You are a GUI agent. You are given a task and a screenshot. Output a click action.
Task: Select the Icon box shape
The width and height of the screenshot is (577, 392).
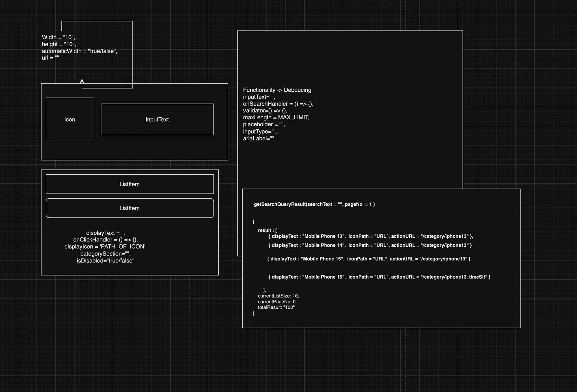(x=70, y=119)
